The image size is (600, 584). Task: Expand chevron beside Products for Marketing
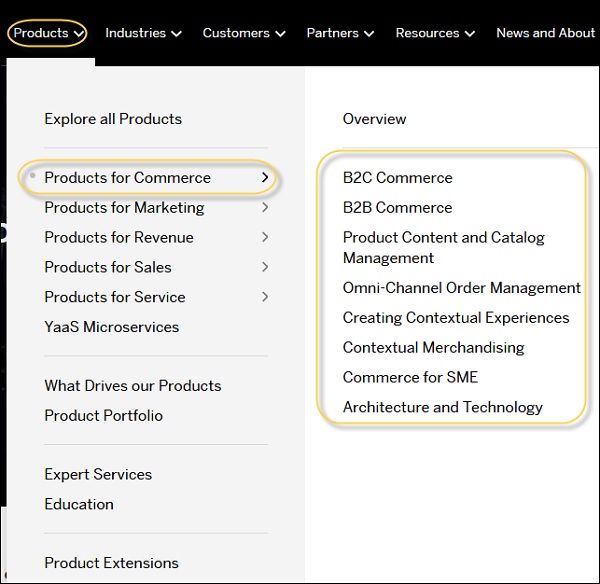click(265, 208)
